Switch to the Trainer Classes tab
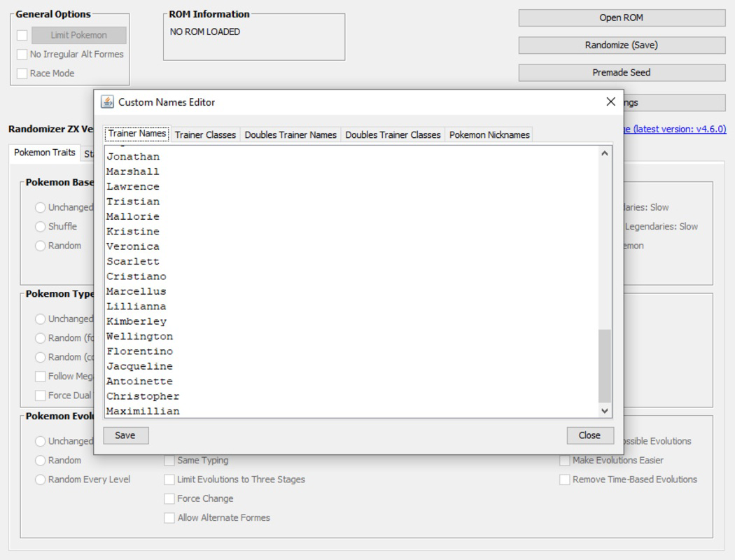Viewport: 735px width, 560px height. point(206,134)
